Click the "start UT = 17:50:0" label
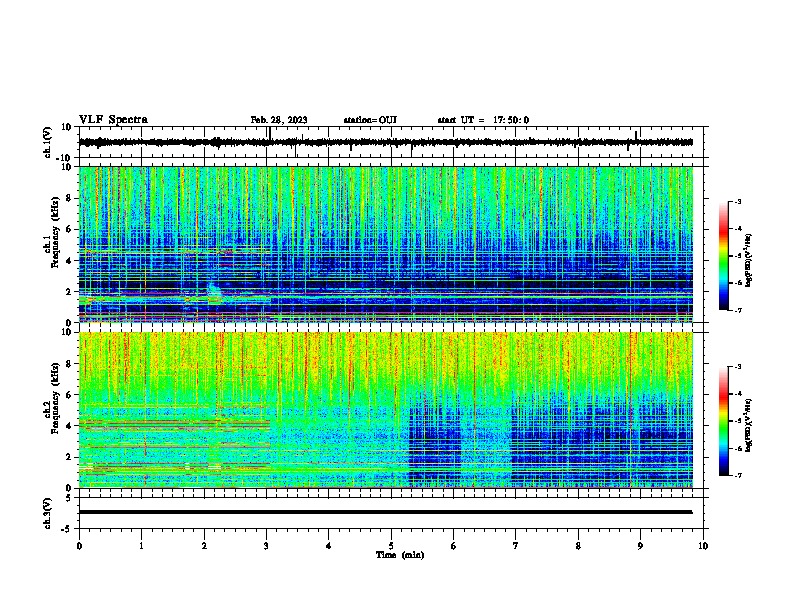The height and width of the screenshot is (612, 792). 483,120
